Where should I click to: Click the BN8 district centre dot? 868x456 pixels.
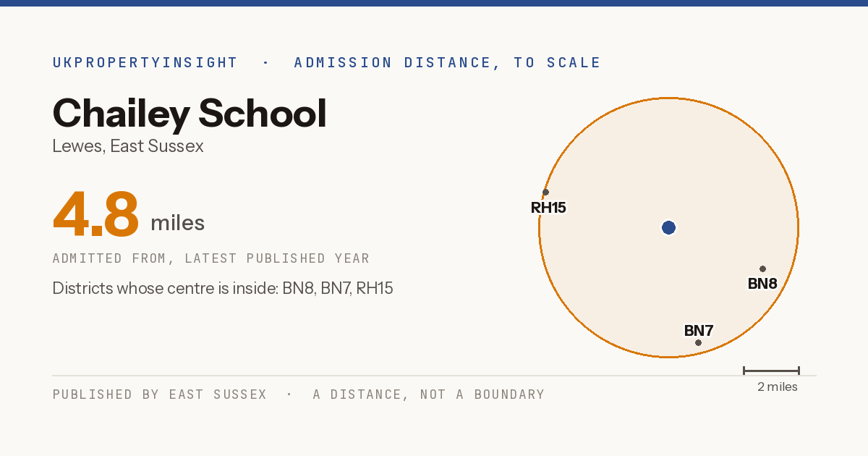[762, 269]
